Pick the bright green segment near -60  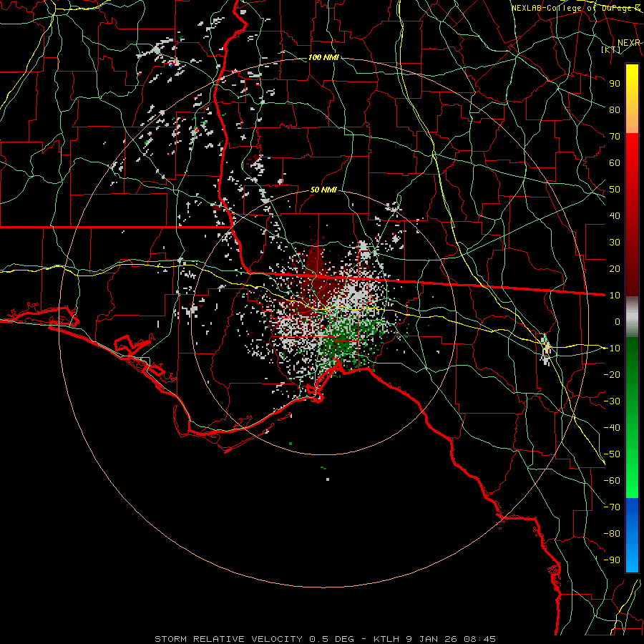[632, 481]
